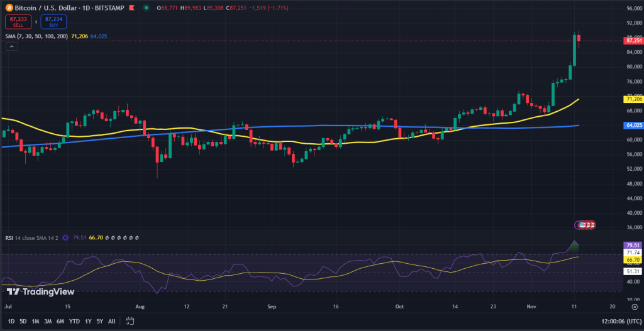Click the white 71.74 RSI scale label
Viewport: 644px width, 331px height.
coord(632,252)
